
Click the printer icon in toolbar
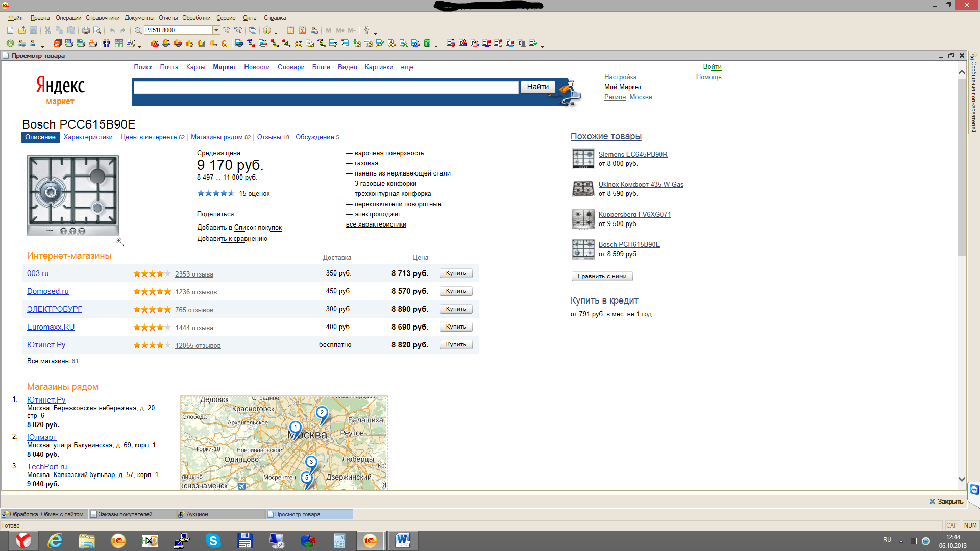[x=86, y=30]
